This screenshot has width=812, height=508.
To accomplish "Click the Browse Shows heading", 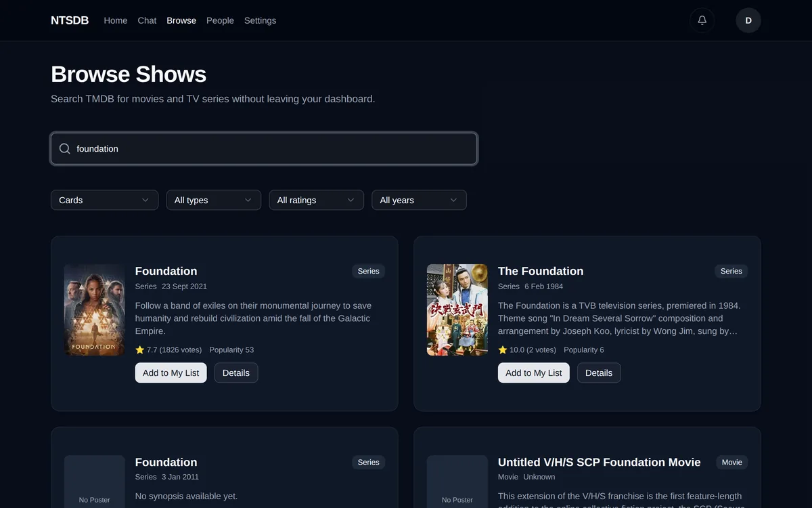I will (129, 74).
